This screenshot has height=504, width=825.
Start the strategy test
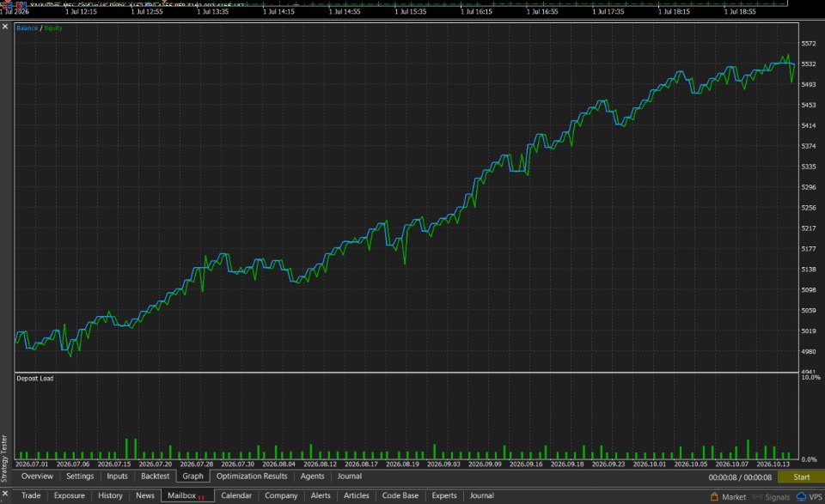point(801,477)
